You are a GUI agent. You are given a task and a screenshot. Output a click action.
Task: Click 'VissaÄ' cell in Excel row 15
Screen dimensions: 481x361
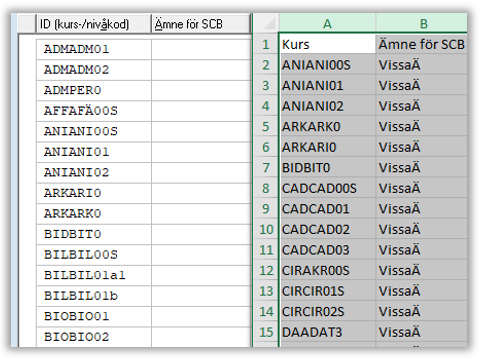pos(422,332)
